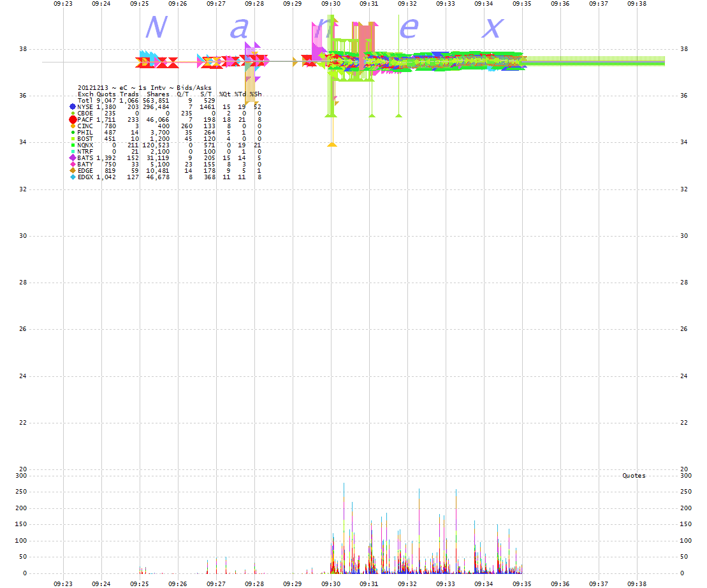707x588 pixels.
Task: Click the chart title '20121213 ~ eC ~ 1s Intv ~ Bids/Asks'
Action: click(144, 88)
